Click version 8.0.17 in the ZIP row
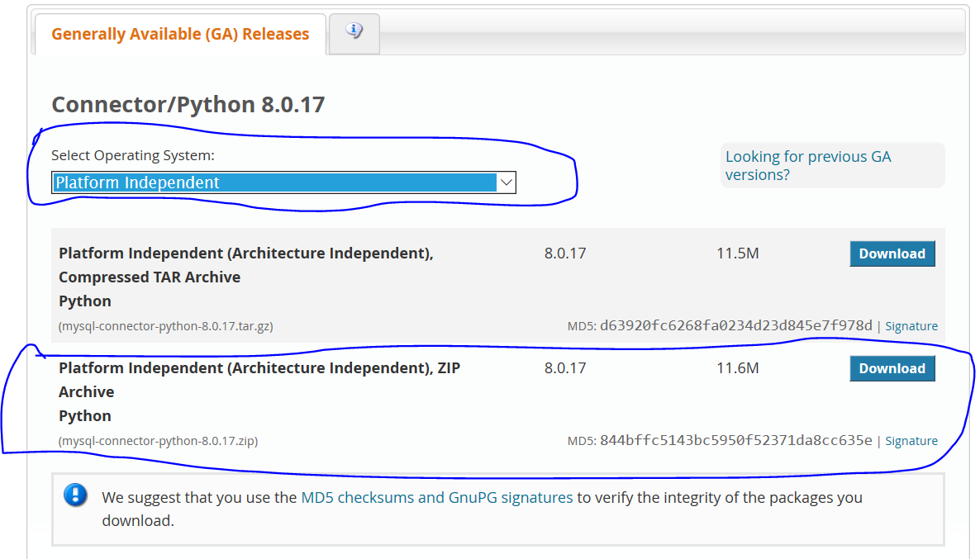Screen dimensions: 980x559 point(565,368)
